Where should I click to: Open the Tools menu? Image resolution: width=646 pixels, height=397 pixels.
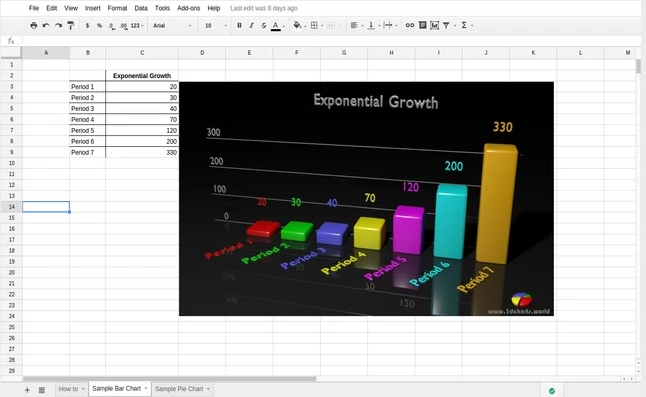(162, 8)
